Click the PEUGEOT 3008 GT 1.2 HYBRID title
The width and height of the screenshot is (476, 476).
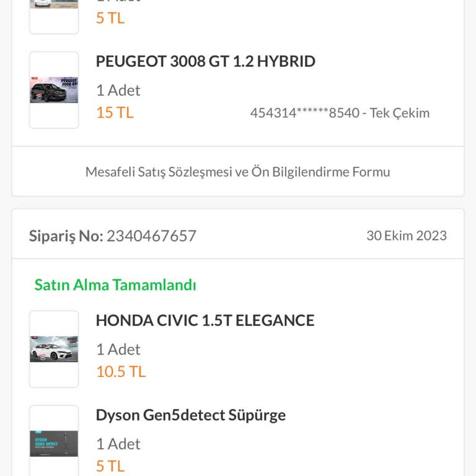(205, 61)
